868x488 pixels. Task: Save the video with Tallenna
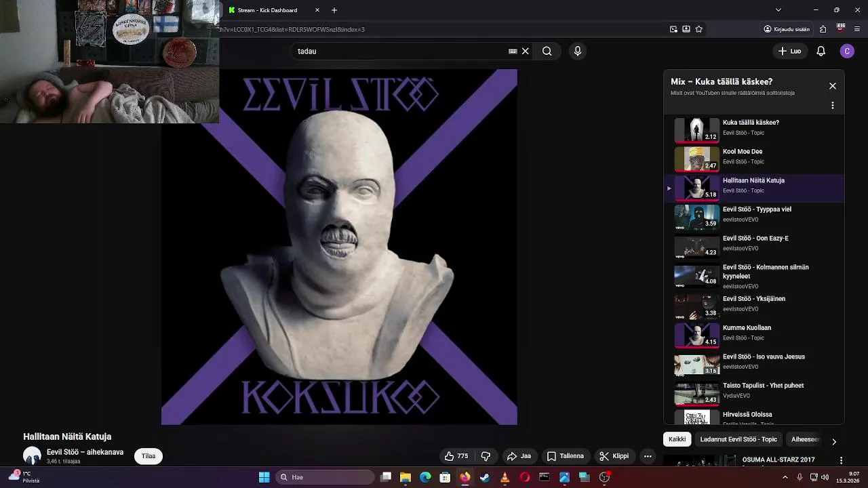[x=566, y=456]
